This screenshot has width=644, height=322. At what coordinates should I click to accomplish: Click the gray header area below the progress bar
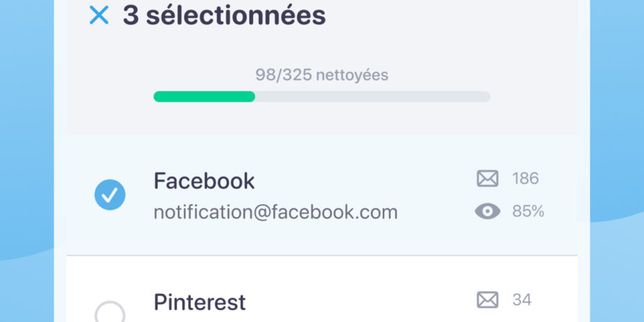pos(322,119)
